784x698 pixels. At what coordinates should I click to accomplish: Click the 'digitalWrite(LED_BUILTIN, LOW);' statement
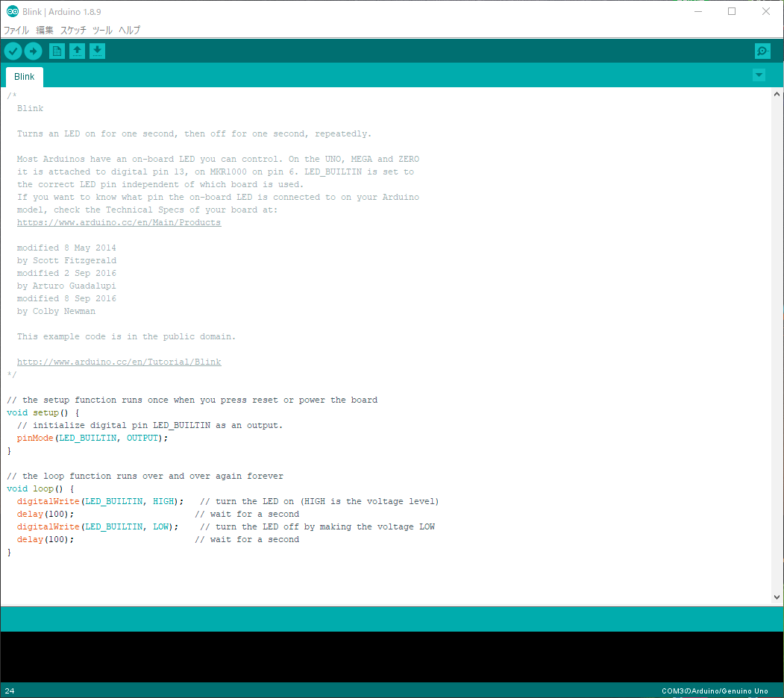[x=98, y=527]
